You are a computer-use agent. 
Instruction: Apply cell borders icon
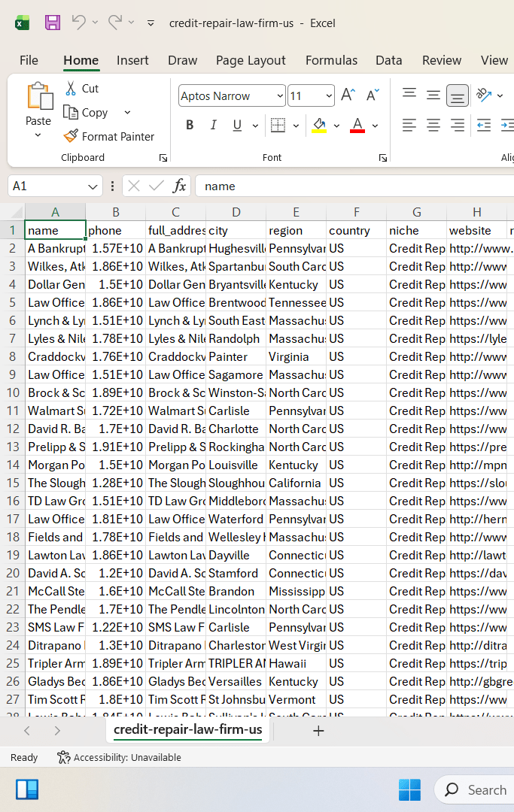pos(278,125)
